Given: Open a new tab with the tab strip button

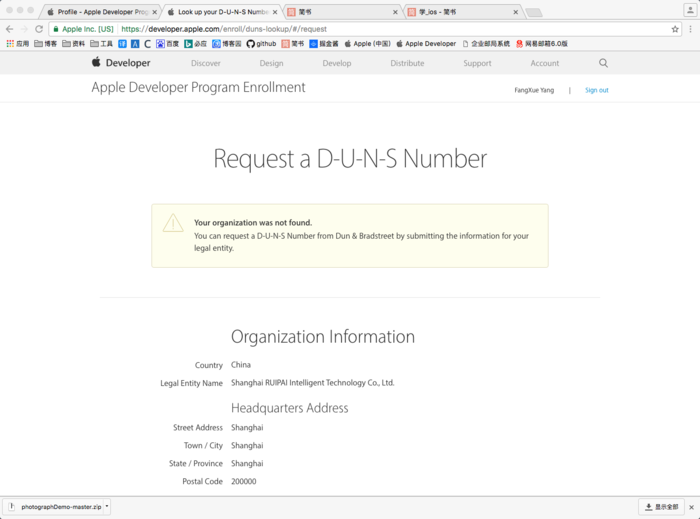Looking at the screenshot, I should 533,12.
